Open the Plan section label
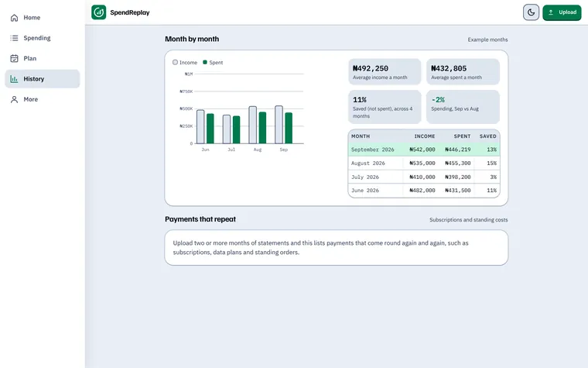Screen dimensions: 588x368 click(x=30, y=58)
